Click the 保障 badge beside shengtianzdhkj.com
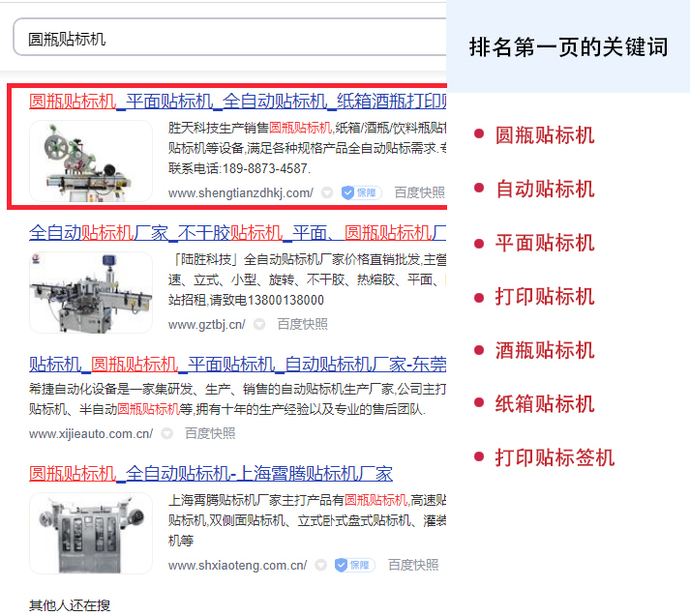This screenshot has width=690, height=616. pos(362,192)
